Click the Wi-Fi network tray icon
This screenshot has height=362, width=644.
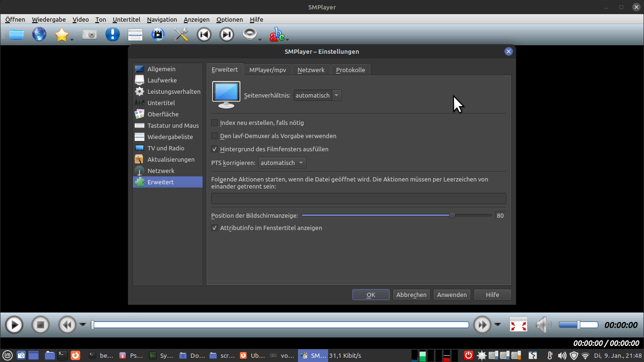tap(586, 355)
